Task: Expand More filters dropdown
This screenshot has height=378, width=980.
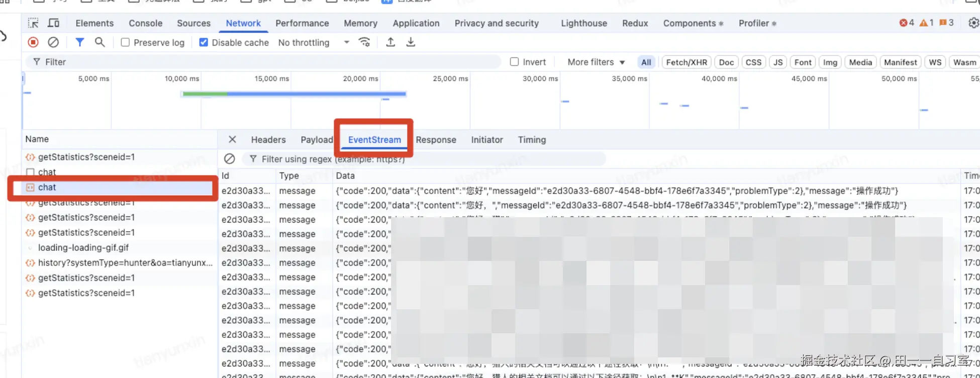Action: 596,62
